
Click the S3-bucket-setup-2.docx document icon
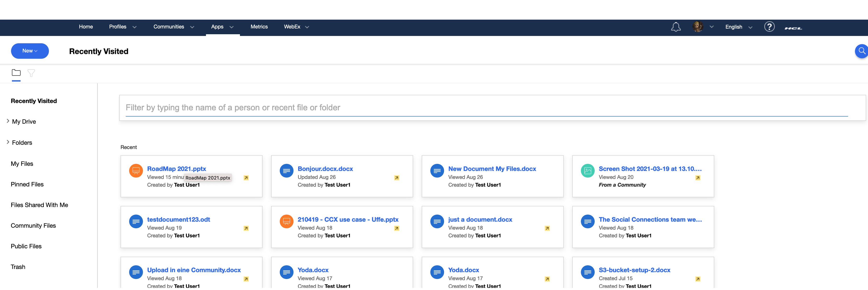[588, 273]
